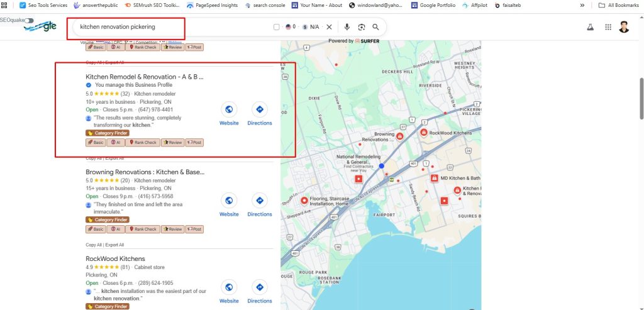Open the Chrome apps shortcut grid in the bookmarks bar
Image resolution: width=644 pixels, height=310 pixels.
tap(4, 5)
